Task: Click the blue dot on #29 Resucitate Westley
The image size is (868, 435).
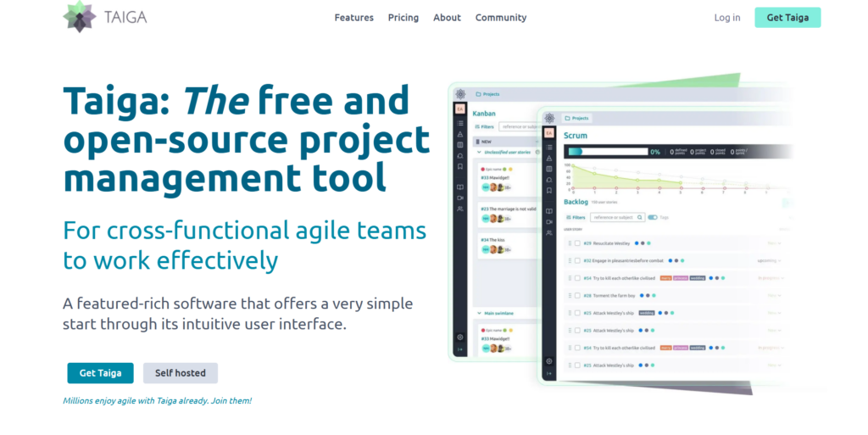Action: click(637, 243)
